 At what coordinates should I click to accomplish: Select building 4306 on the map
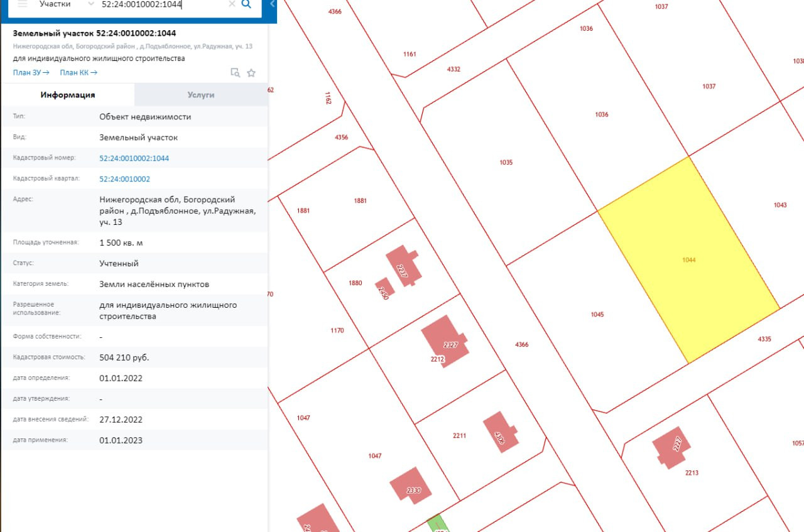click(500, 432)
